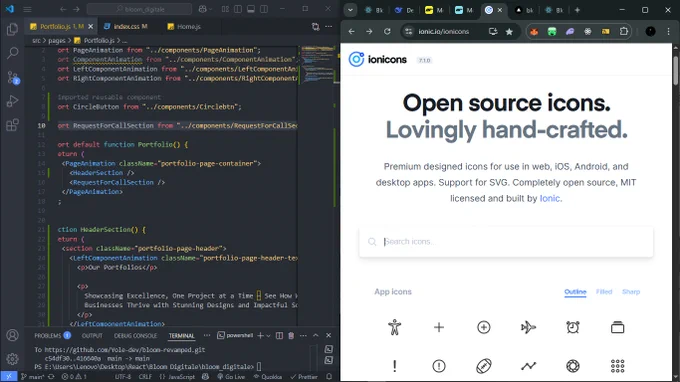Open the DEBUG CONSOLE panel tab
Image resolution: width=680 pixels, height=382 pixels.
(x=135, y=336)
